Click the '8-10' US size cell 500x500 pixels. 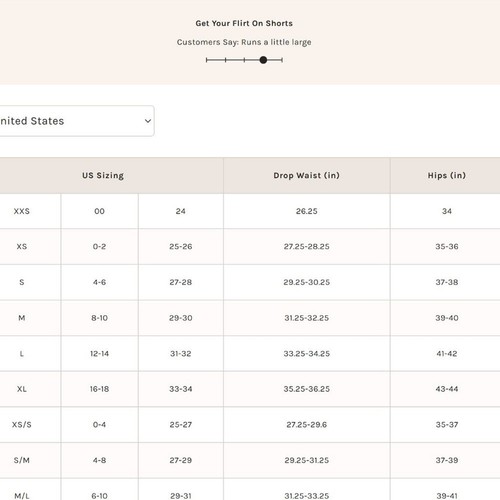99,318
